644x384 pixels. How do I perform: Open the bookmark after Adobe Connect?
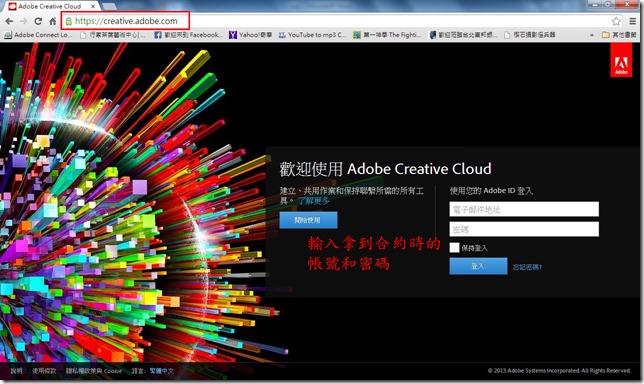[113, 35]
